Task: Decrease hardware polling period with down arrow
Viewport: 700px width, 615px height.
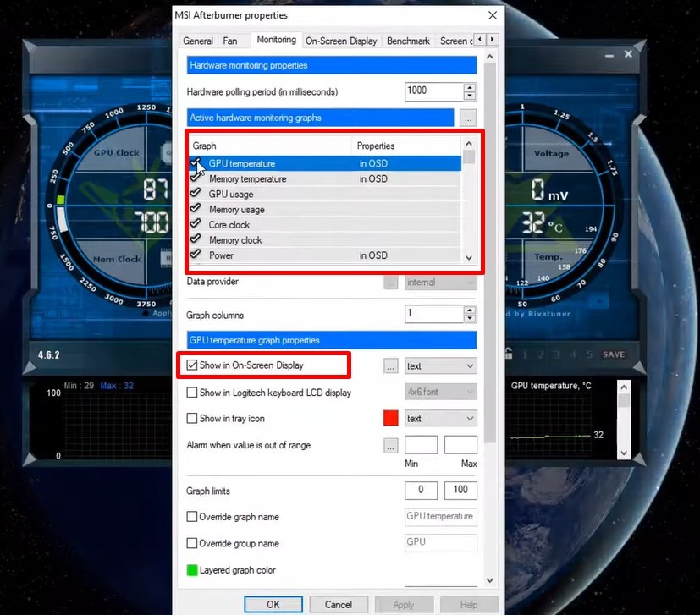Action: point(470,96)
